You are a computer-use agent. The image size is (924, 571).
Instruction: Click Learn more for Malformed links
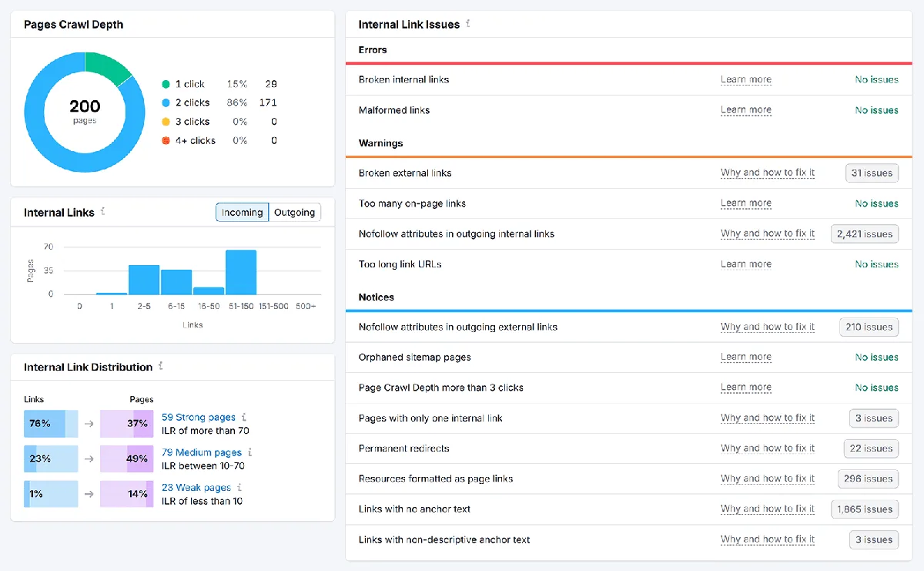point(746,110)
